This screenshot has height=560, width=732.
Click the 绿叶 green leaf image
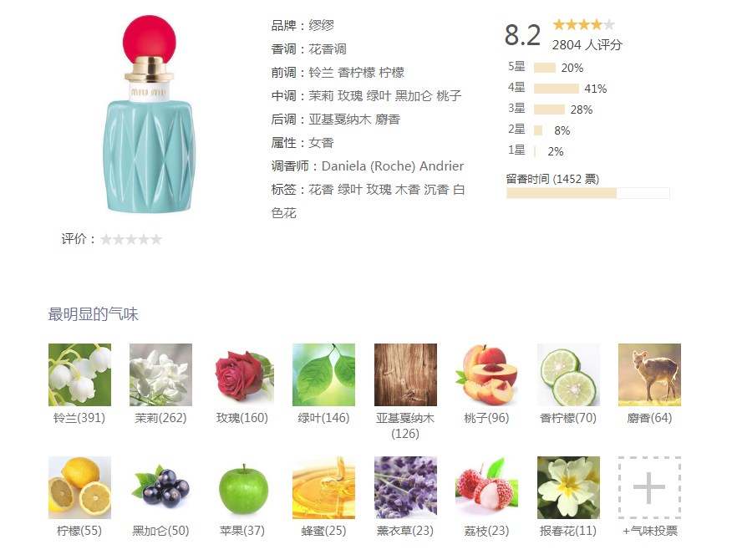(323, 374)
